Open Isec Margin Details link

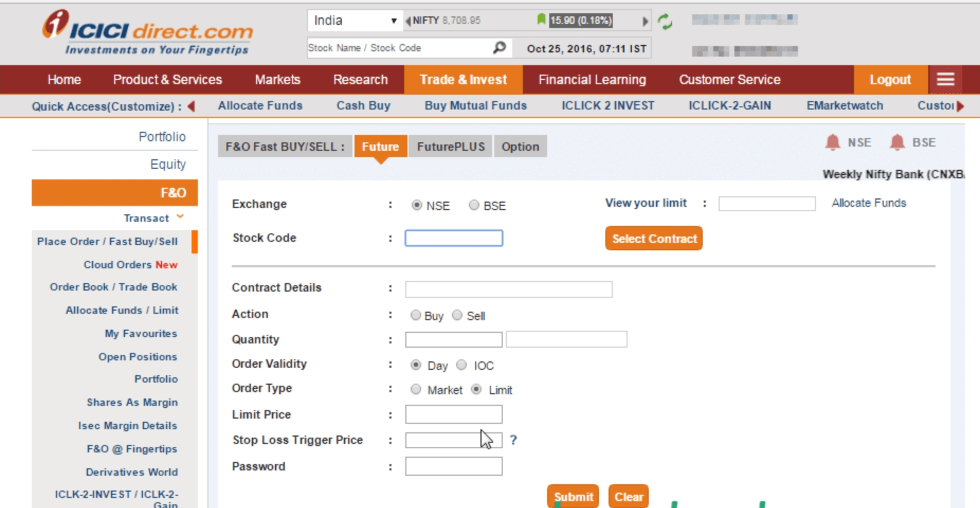pyautogui.click(x=128, y=425)
